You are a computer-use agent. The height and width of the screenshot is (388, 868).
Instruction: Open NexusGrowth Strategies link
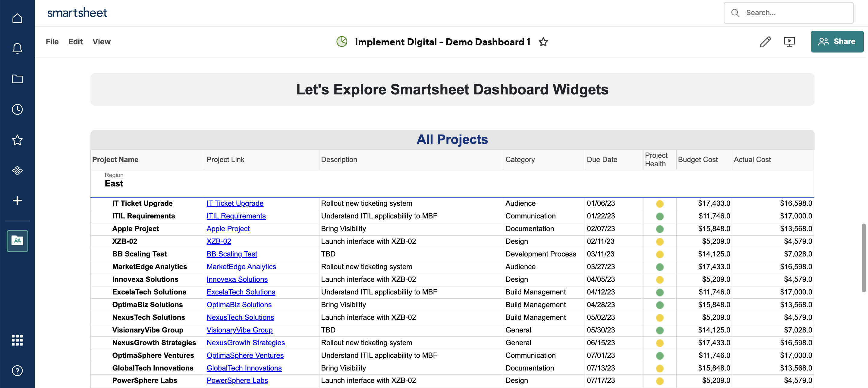245,343
